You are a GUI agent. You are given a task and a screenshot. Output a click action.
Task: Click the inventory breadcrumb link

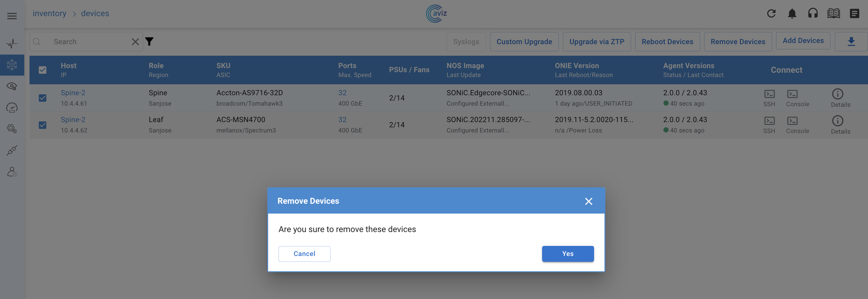tap(49, 14)
